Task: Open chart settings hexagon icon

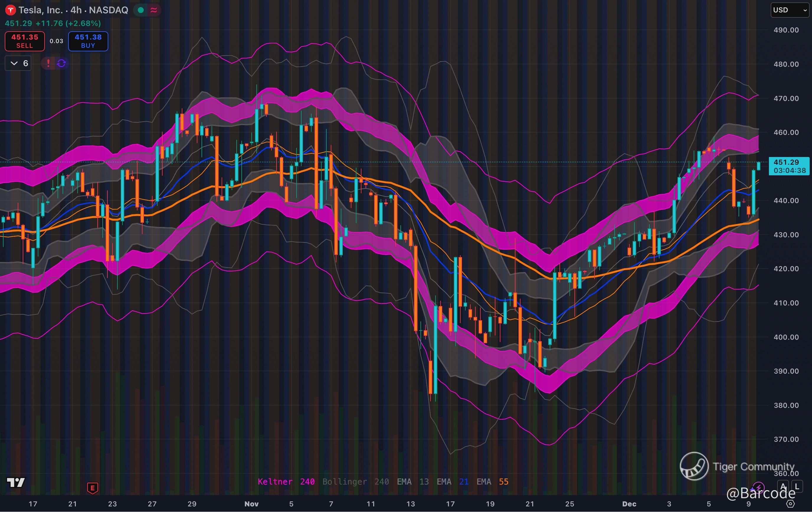Action: (x=790, y=503)
